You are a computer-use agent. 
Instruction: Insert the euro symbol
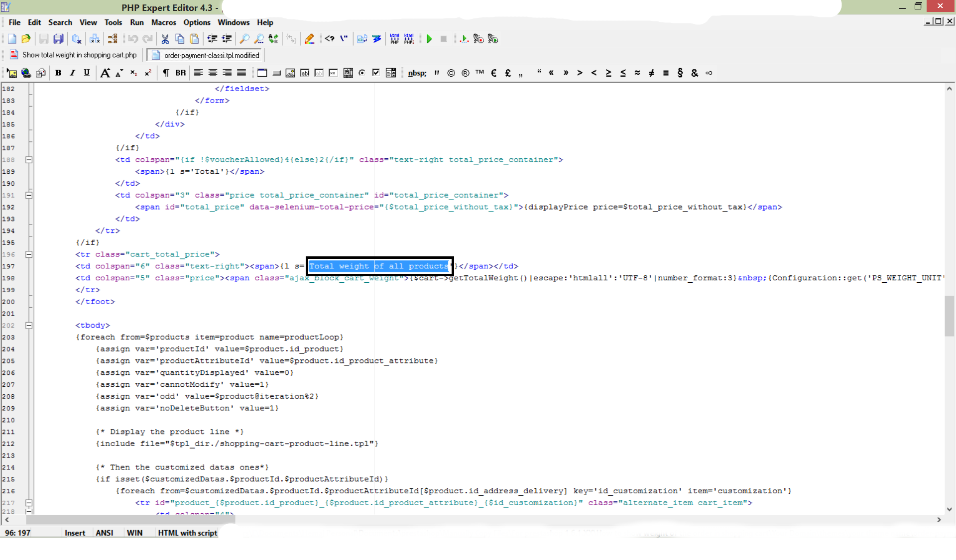pyautogui.click(x=493, y=73)
